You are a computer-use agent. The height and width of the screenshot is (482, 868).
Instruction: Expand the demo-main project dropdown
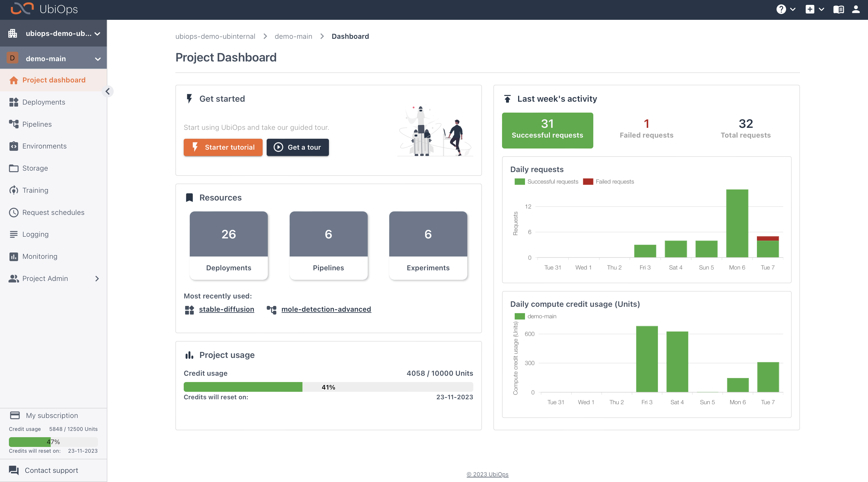click(98, 59)
